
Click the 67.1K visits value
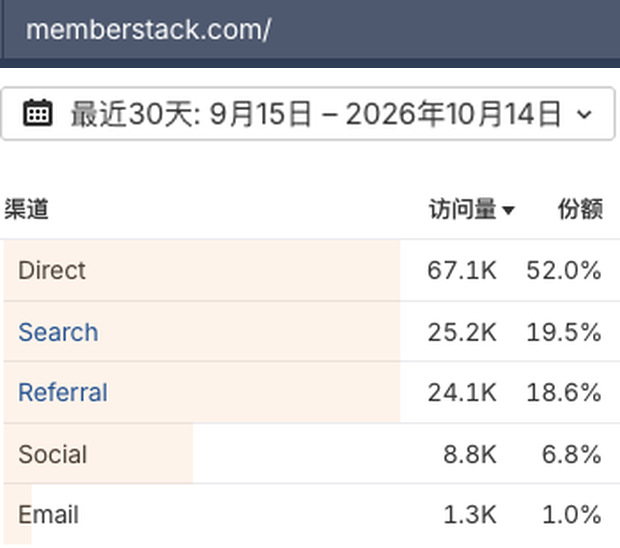(462, 271)
